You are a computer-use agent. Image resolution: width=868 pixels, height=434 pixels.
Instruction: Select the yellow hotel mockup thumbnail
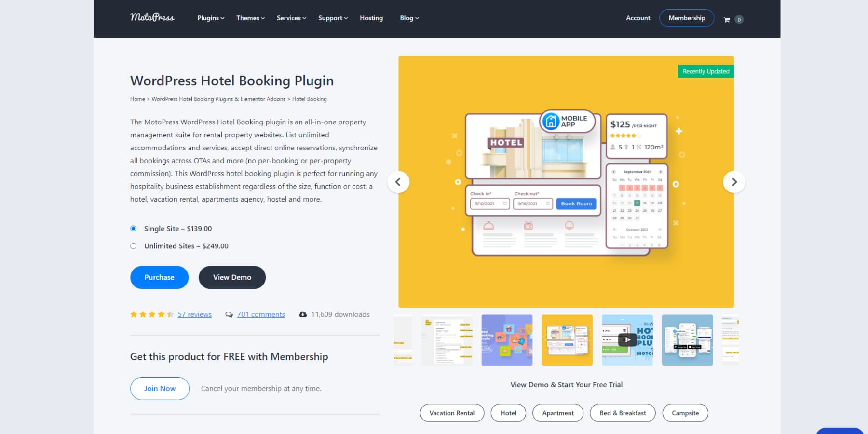[567, 340]
